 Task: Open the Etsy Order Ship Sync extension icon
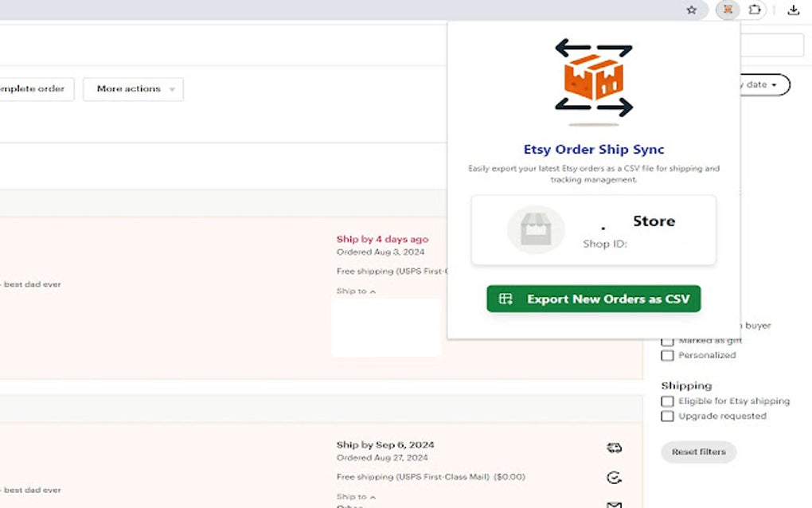726,10
